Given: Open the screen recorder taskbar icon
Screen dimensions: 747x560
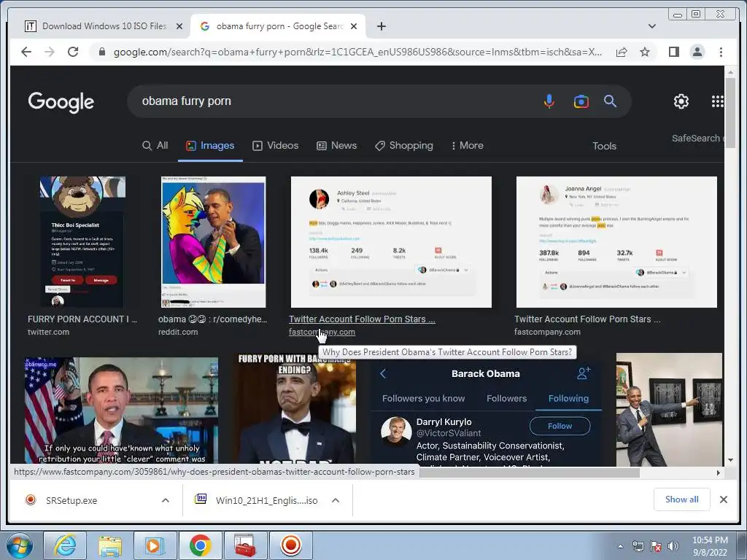Looking at the screenshot, I should [290, 545].
